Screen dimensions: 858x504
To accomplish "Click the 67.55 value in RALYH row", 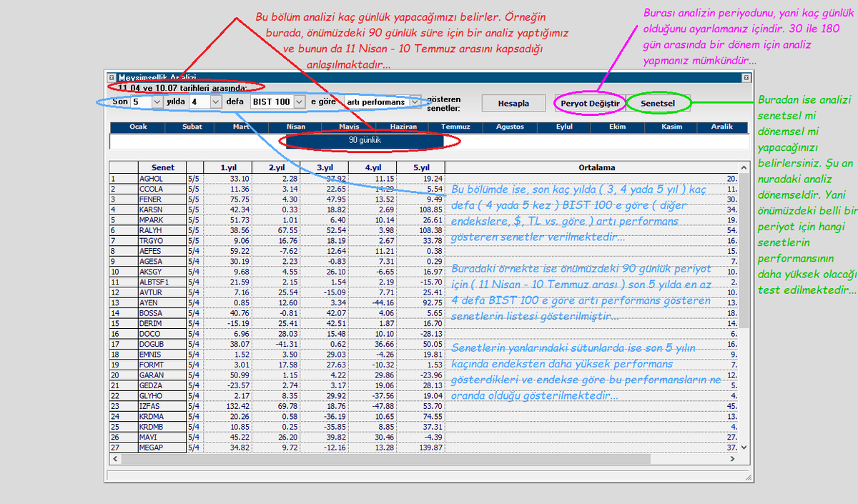I will [287, 230].
